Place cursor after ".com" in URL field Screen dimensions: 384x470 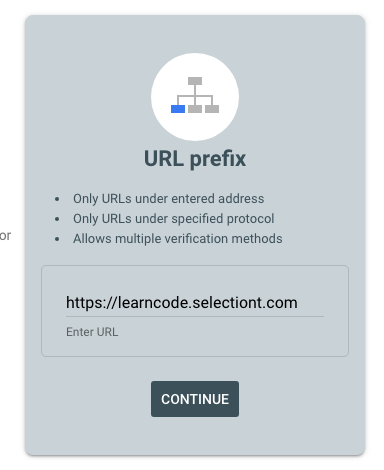pos(298,303)
